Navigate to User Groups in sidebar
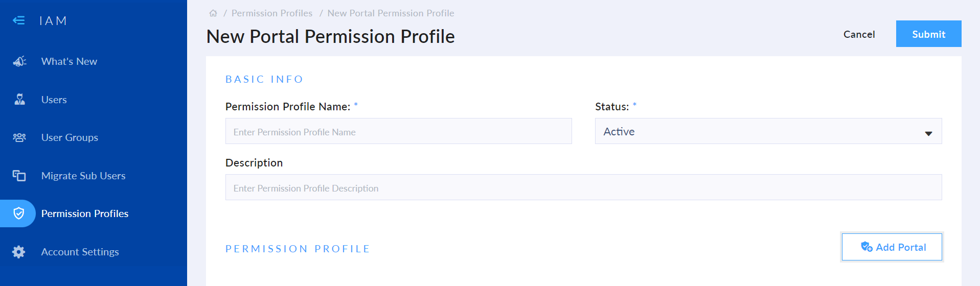Viewport: 980px width, 286px height. pyautogui.click(x=70, y=137)
